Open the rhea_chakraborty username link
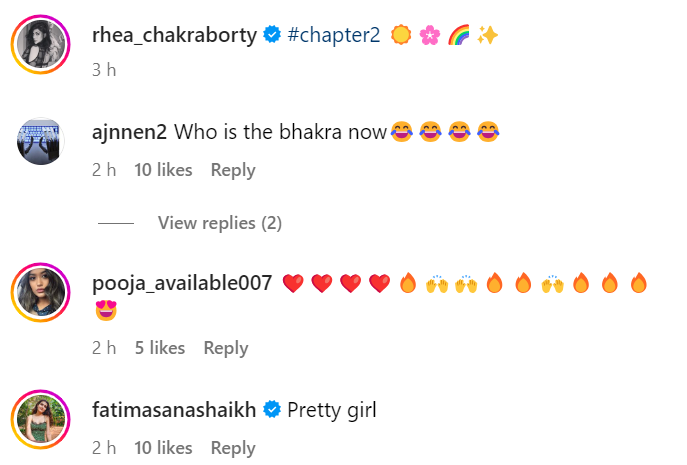Screen dimensions: 687x465 pyautogui.click(x=174, y=36)
